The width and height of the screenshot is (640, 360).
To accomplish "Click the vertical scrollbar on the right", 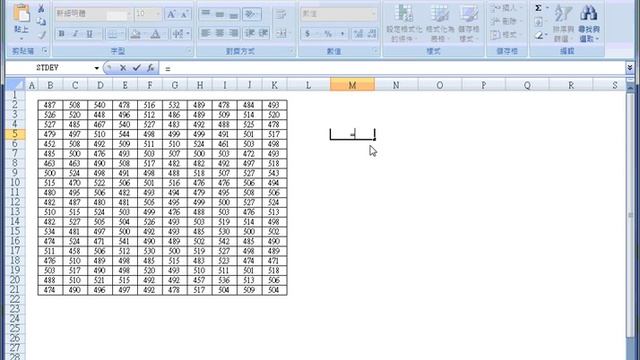I will pos(631,216).
